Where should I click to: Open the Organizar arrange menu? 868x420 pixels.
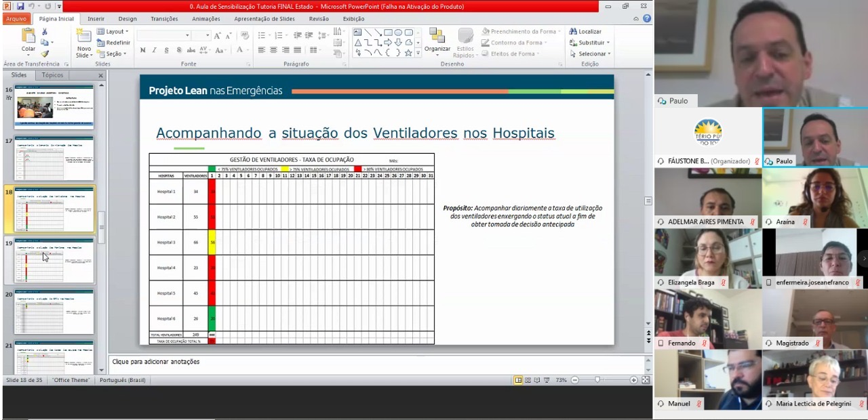(x=437, y=41)
